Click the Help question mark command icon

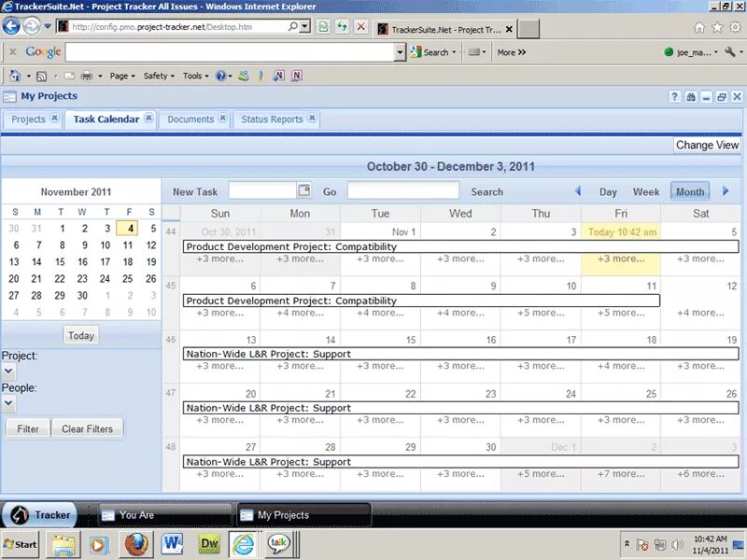(220, 76)
